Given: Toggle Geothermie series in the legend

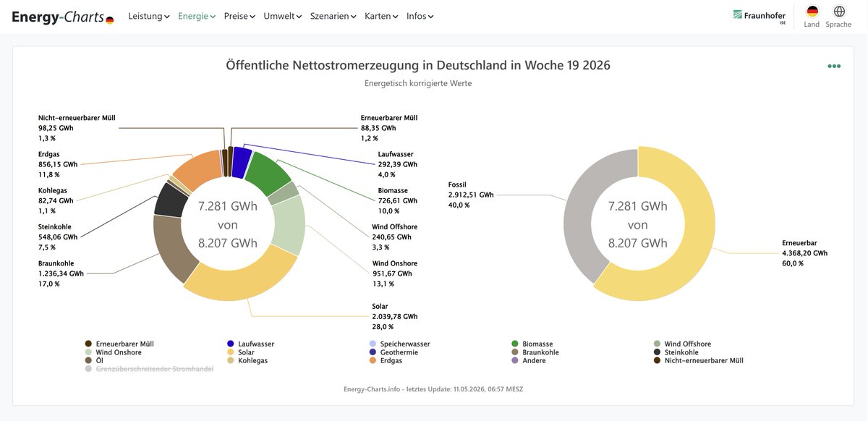Looking at the screenshot, I should point(393,352).
